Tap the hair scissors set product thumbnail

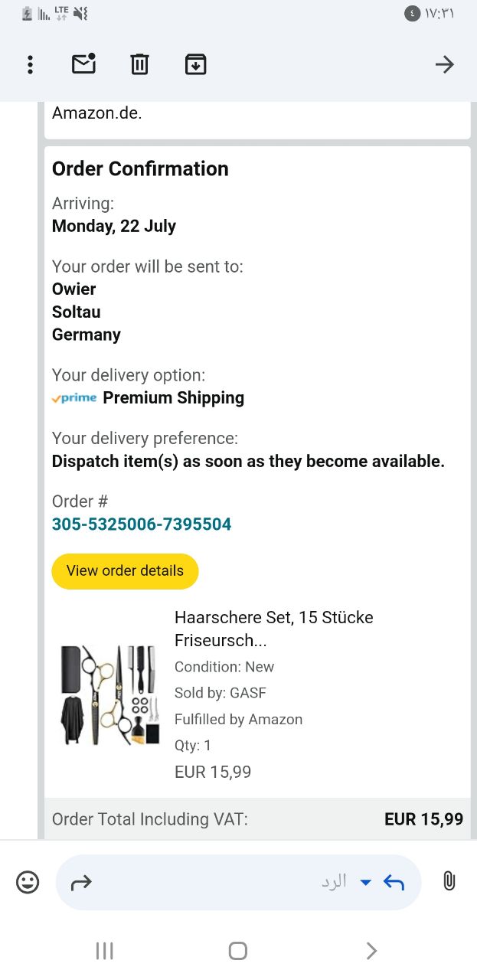point(109,695)
